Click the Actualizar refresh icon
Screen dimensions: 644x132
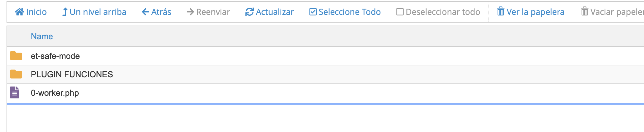click(x=250, y=12)
